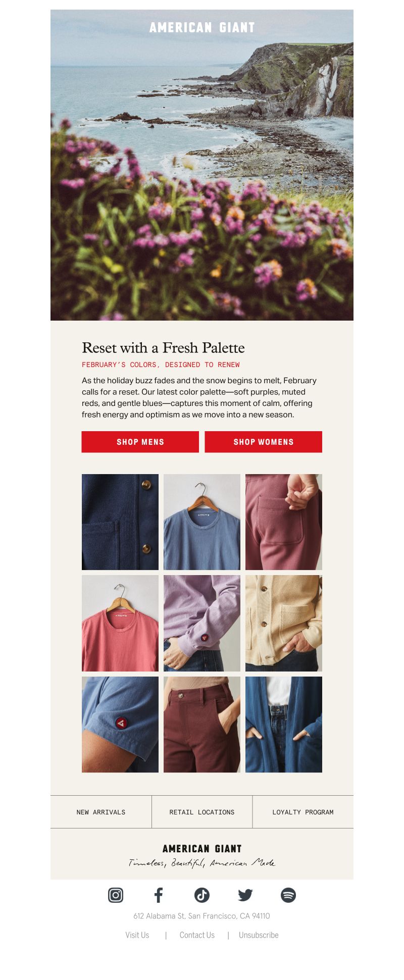Open the Loyalty Program navigation item
The height and width of the screenshot is (980, 404).
pyautogui.click(x=303, y=812)
